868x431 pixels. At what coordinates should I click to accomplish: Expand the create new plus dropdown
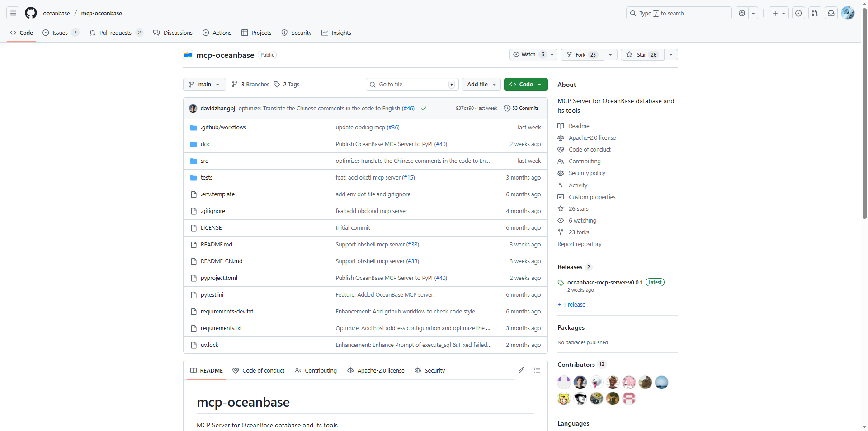pyautogui.click(x=778, y=13)
